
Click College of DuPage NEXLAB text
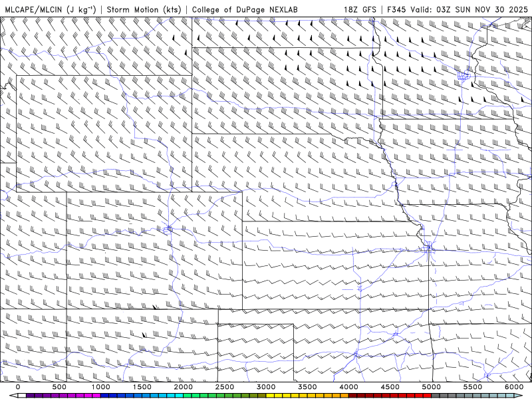[x=245, y=9]
